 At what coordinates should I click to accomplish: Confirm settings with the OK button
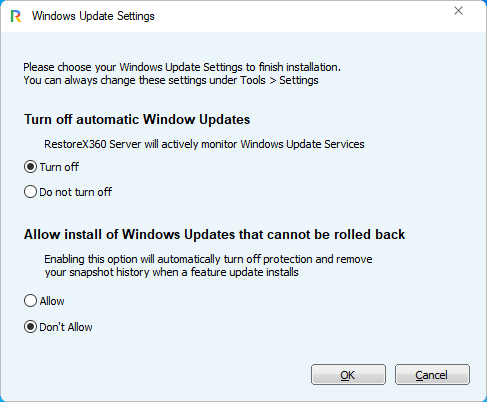click(x=348, y=375)
